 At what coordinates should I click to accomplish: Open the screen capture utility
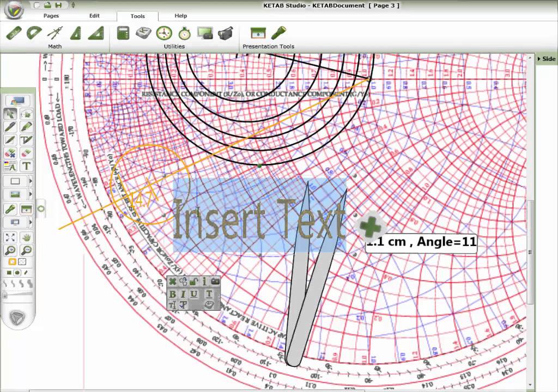pos(205,33)
